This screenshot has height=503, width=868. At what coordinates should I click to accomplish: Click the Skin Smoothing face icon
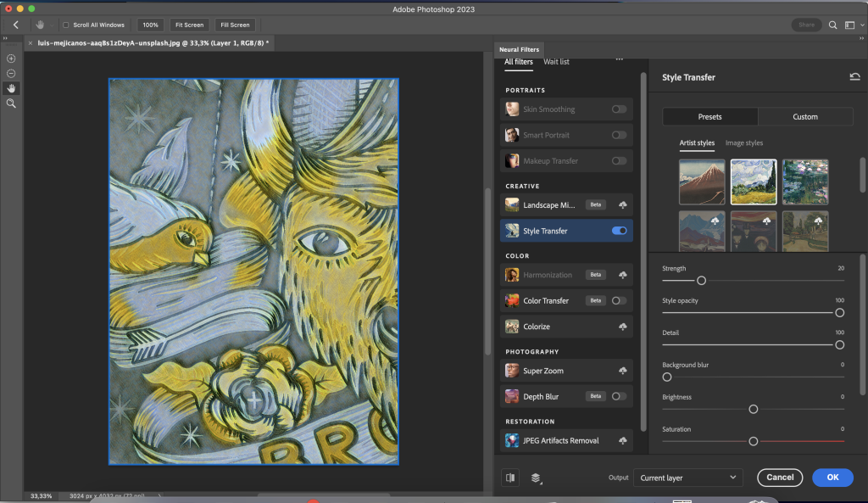(512, 109)
